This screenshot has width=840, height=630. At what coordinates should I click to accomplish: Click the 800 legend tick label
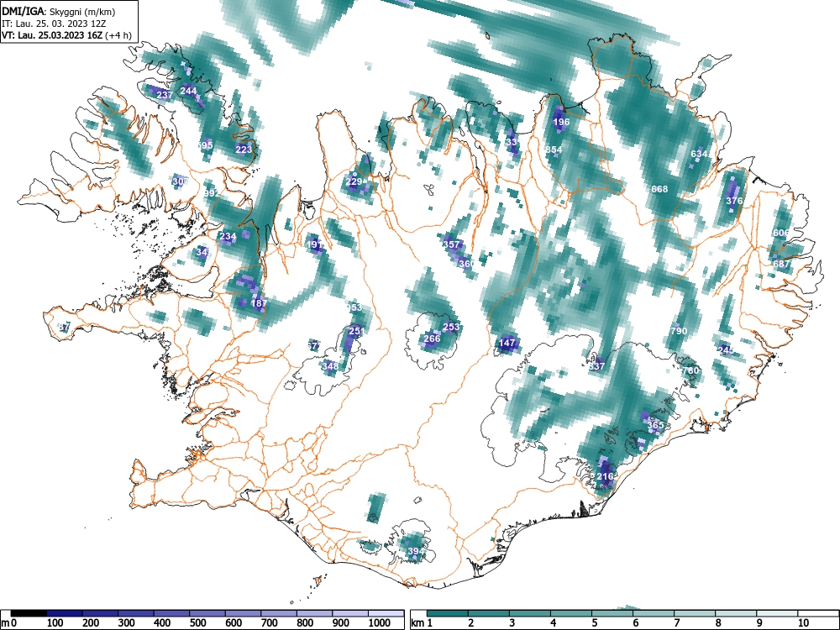tap(305, 622)
